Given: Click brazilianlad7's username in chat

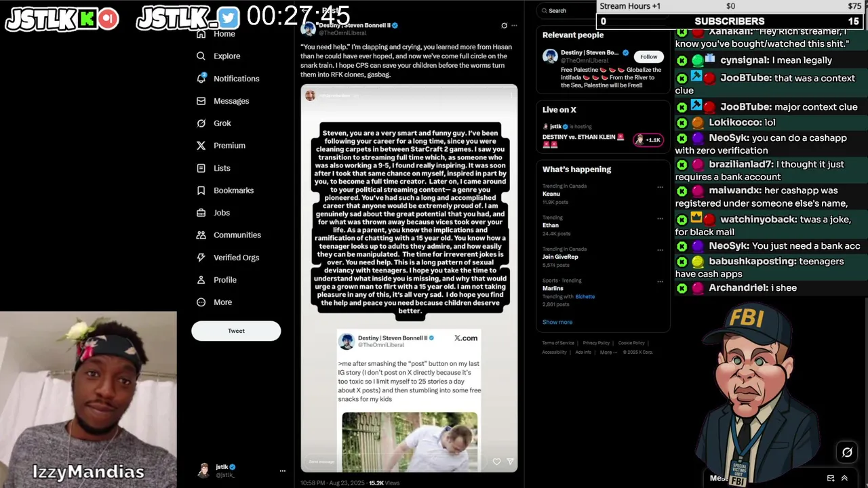Looking at the screenshot, I should pos(739,165).
